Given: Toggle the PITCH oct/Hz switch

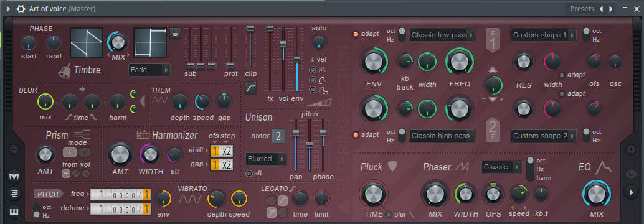Looking at the screenshot, I should tap(36, 210).
